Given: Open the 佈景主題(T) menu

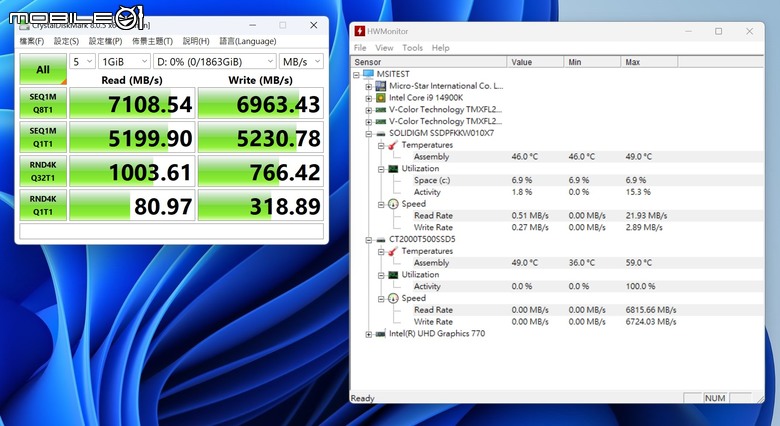Looking at the screenshot, I should point(152,41).
